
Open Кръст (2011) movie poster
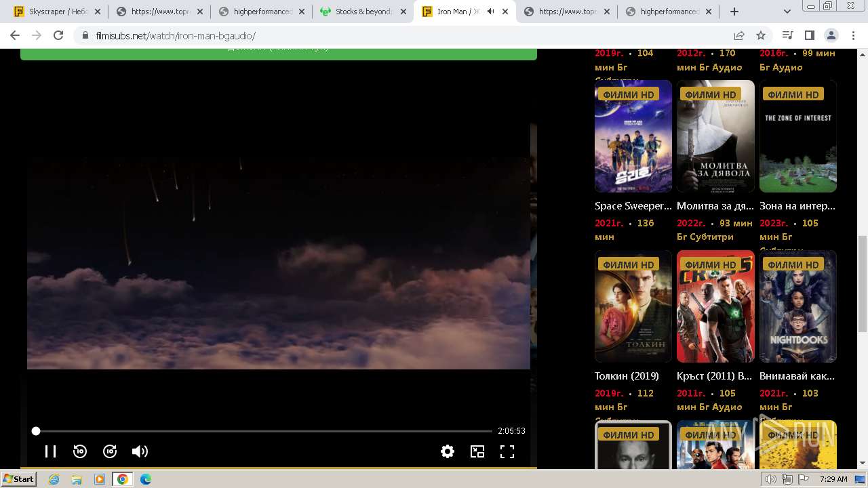tap(715, 306)
